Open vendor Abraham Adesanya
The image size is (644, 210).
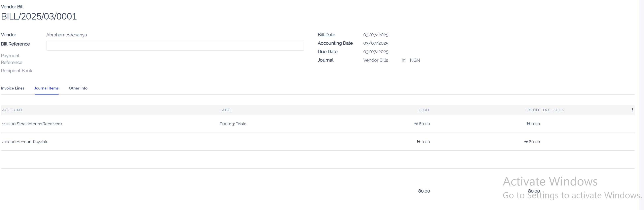67,35
